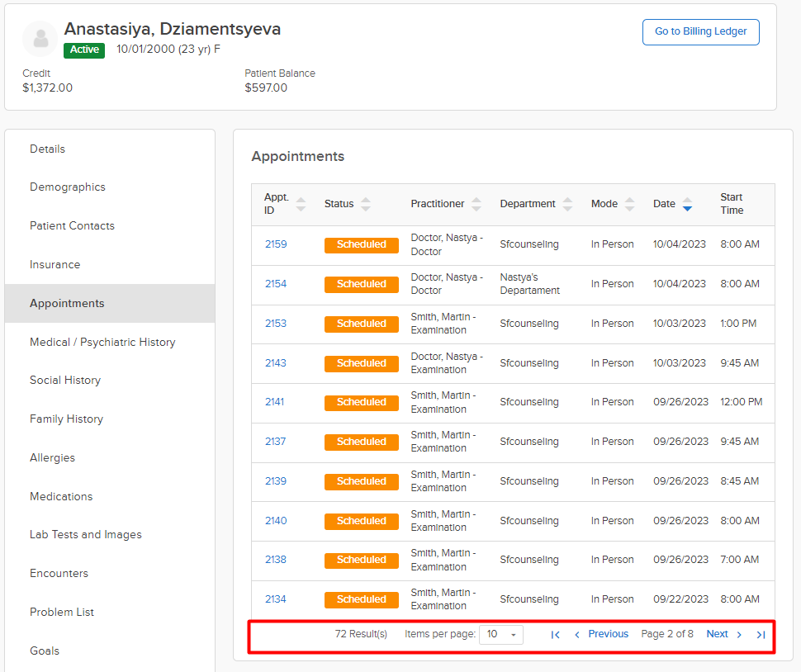Viewport: 801px width, 672px height.
Task: Click the green Active status badge
Action: pos(84,50)
